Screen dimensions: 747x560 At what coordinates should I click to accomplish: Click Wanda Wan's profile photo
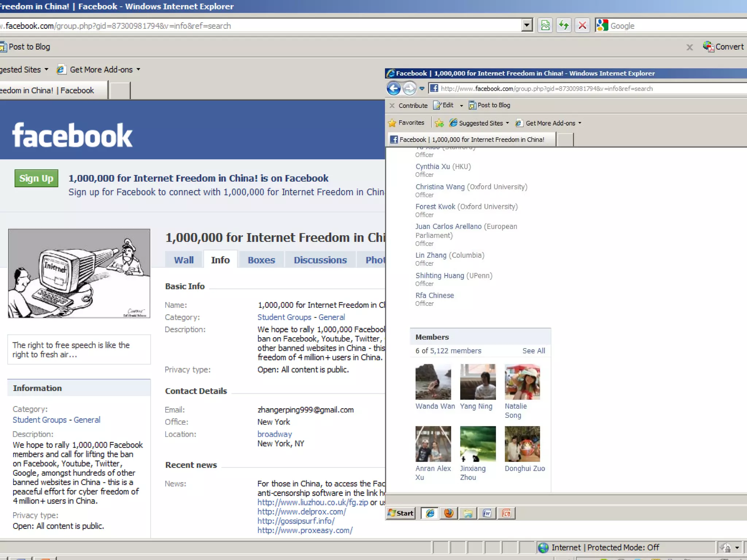point(433,382)
